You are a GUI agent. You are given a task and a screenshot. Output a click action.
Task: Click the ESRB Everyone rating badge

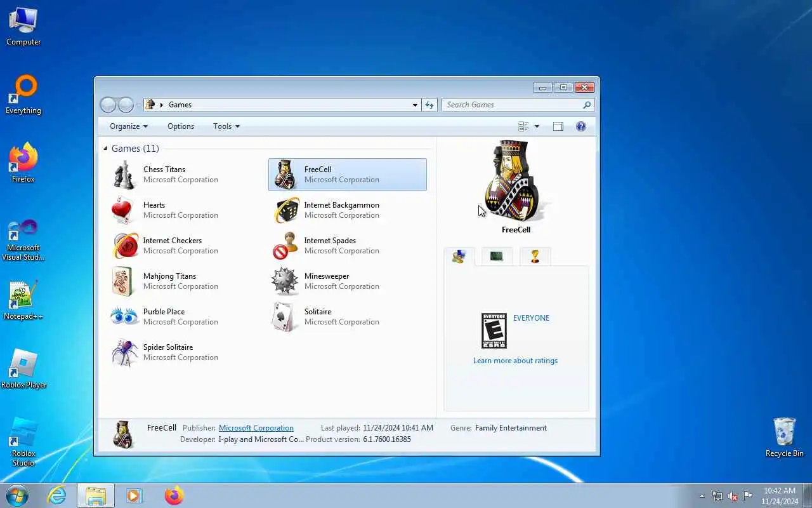(494, 330)
